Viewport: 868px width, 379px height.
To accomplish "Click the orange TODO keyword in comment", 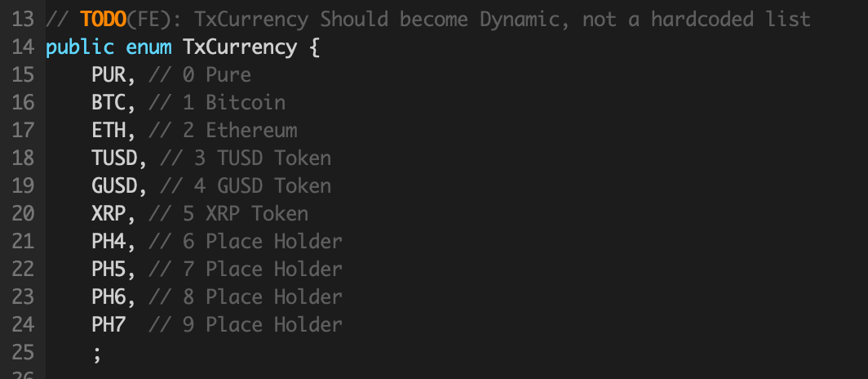I will [x=103, y=20].
